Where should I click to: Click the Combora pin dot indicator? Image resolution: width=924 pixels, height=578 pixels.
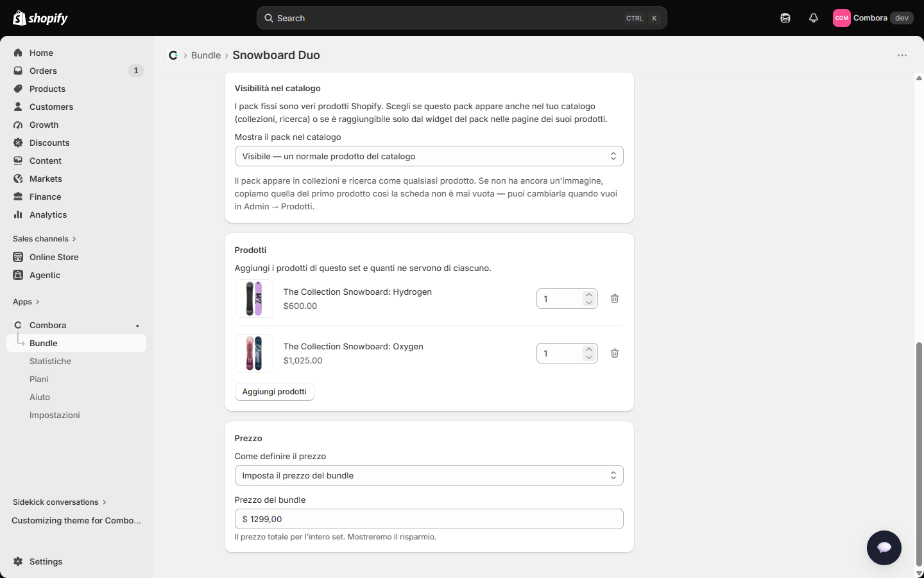click(137, 326)
